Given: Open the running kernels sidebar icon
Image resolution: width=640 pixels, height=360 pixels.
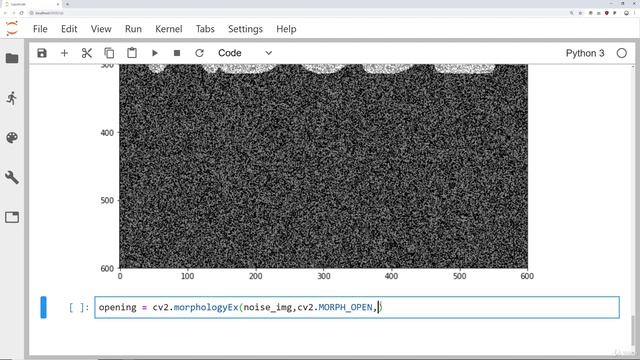Looking at the screenshot, I should pos(12,98).
